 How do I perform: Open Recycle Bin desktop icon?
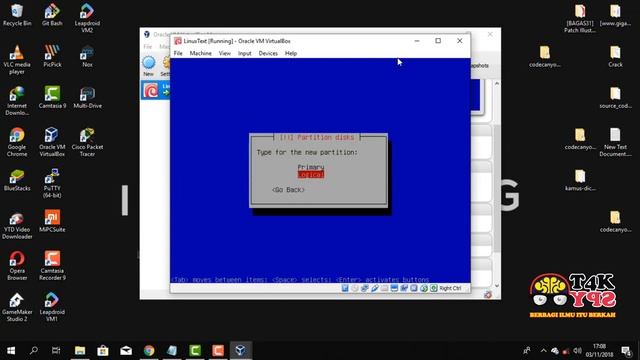pos(17,15)
